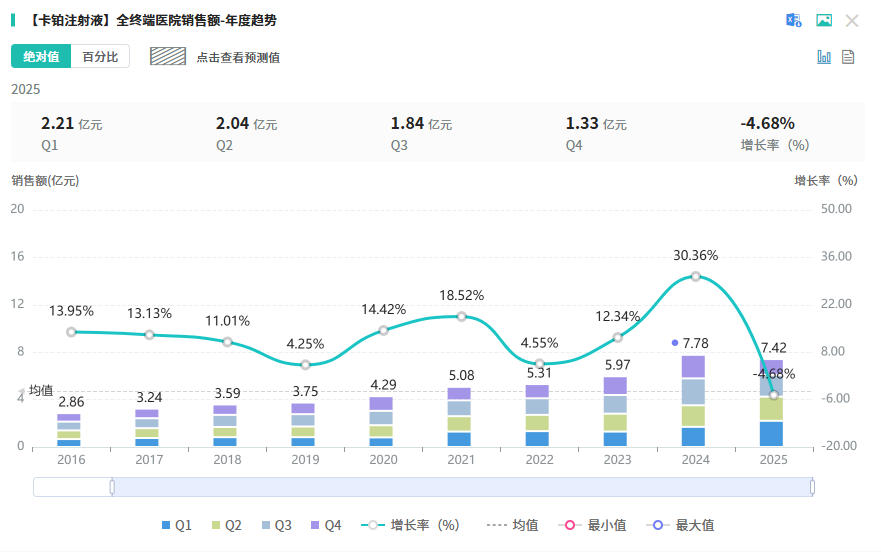
Task: Export chart data to Excel
Action: [794, 20]
